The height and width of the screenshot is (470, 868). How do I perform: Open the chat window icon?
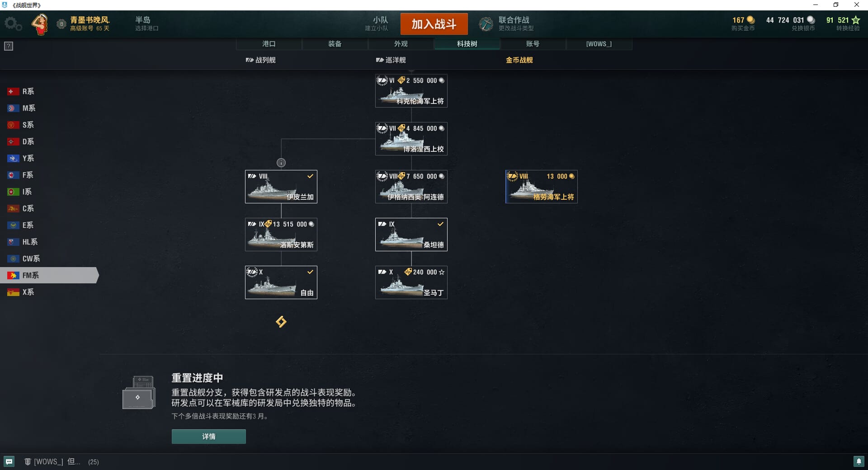[9, 461]
